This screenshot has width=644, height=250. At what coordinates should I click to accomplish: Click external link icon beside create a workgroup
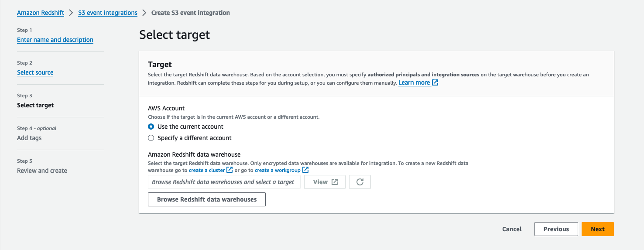305,170
